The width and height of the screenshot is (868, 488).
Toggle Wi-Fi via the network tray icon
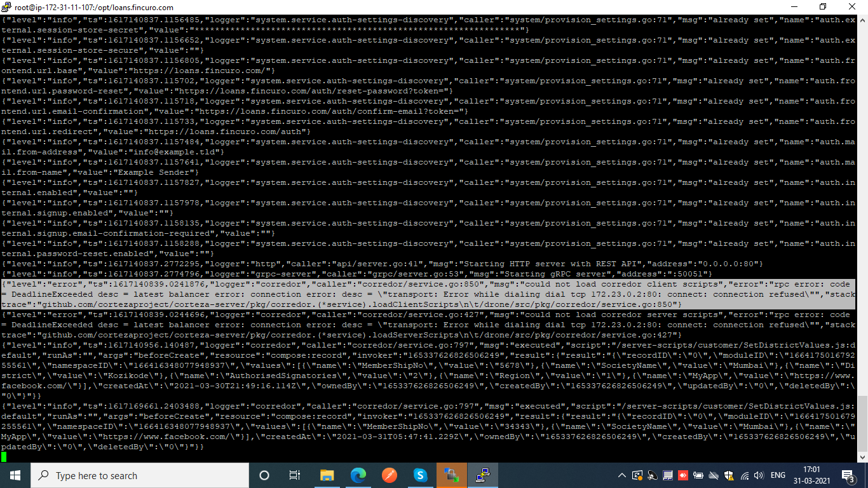pos(745,475)
